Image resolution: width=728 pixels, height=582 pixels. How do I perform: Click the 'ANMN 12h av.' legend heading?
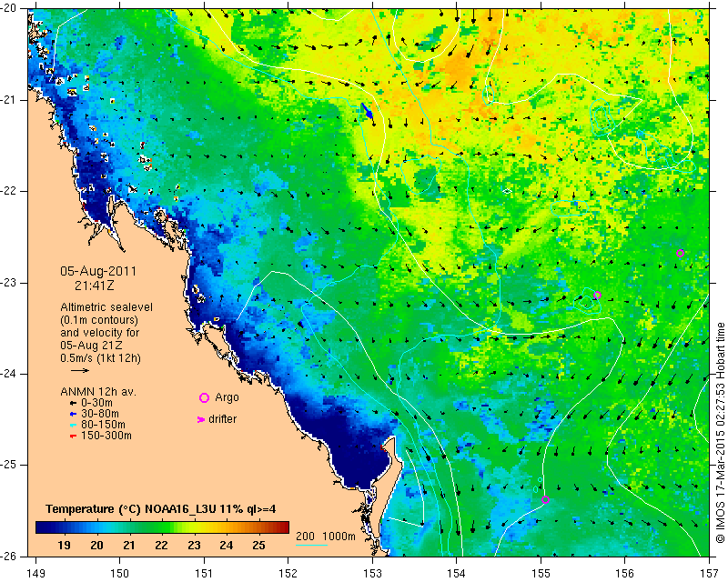tap(98, 392)
